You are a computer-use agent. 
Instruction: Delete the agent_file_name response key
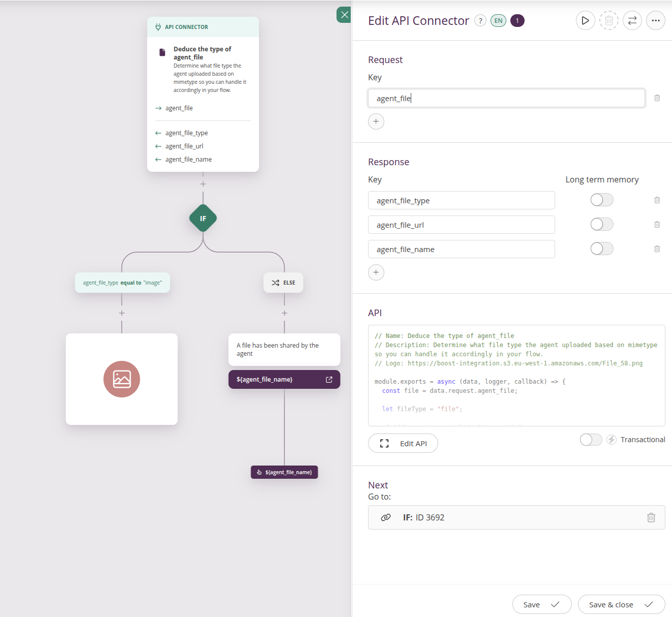pyautogui.click(x=657, y=249)
